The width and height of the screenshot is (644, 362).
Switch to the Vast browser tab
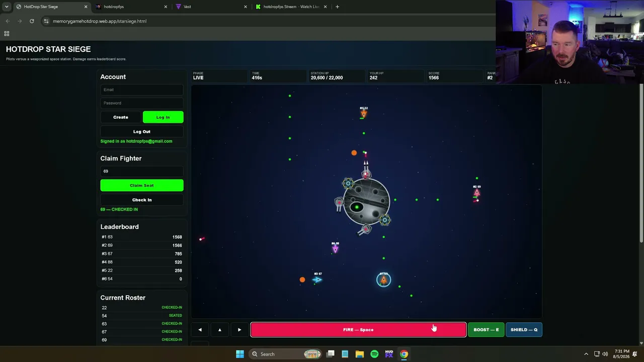coord(208,7)
